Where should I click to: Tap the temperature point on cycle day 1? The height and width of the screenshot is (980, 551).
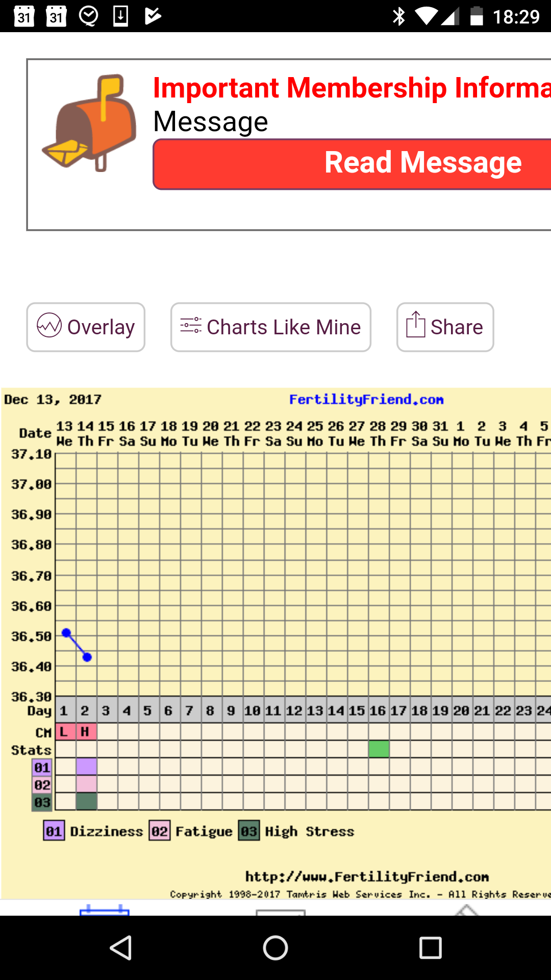(x=66, y=633)
